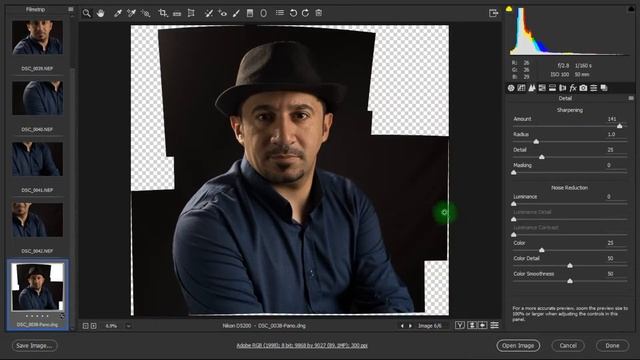Copy current settings to Before

click(x=482, y=325)
